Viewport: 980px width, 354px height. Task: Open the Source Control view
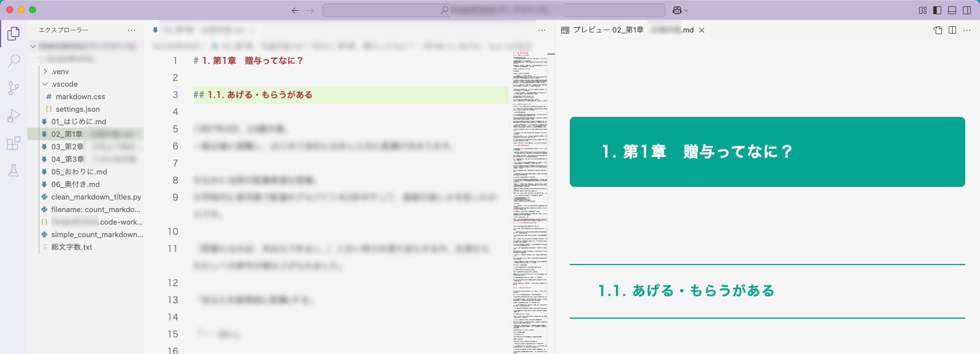[x=14, y=88]
